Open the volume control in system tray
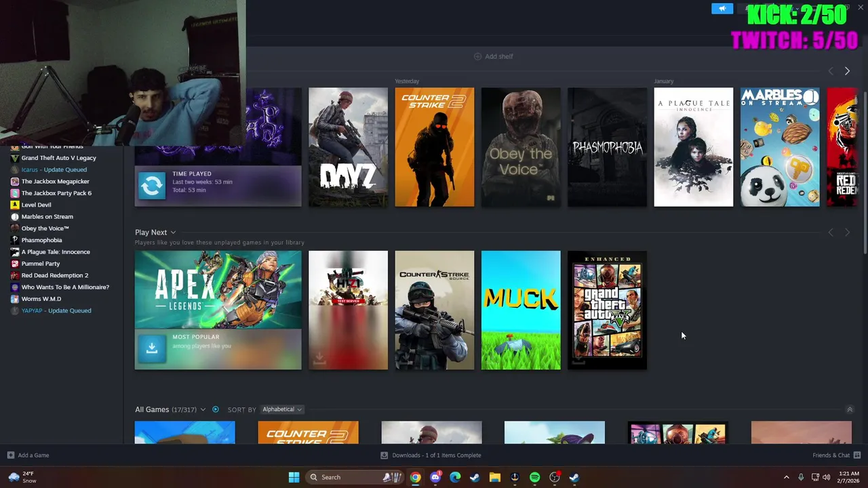The image size is (868, 488). (826, 477)
